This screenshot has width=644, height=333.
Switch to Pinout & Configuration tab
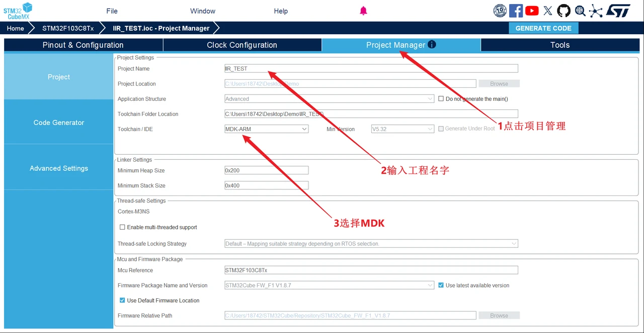(x=83, y=45)
